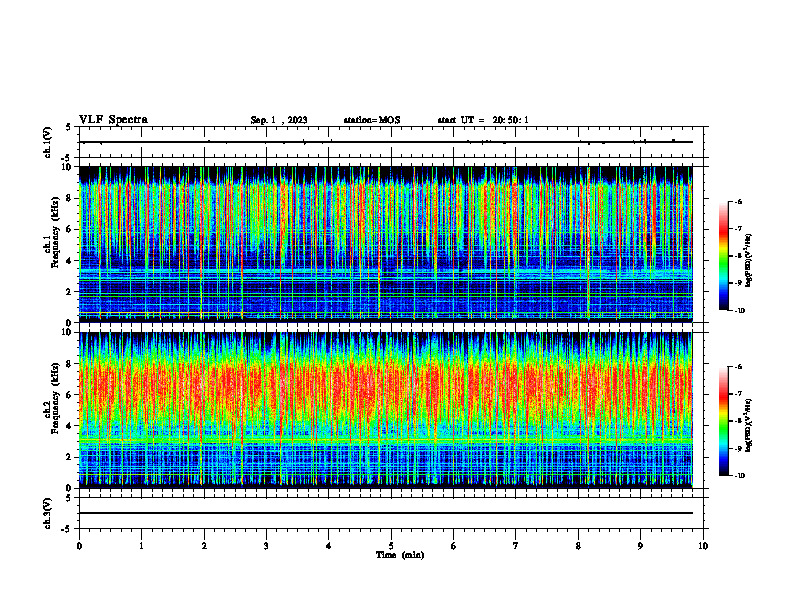Click the time axis tick label "7"
Screen dimensions: 792x612
(x=516, y=546)
